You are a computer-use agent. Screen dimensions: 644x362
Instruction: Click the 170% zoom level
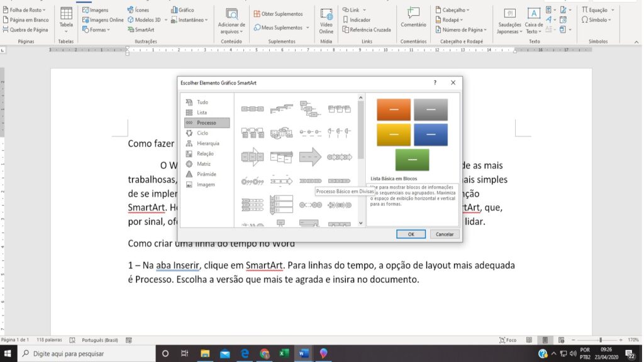[x=633, y=340]
